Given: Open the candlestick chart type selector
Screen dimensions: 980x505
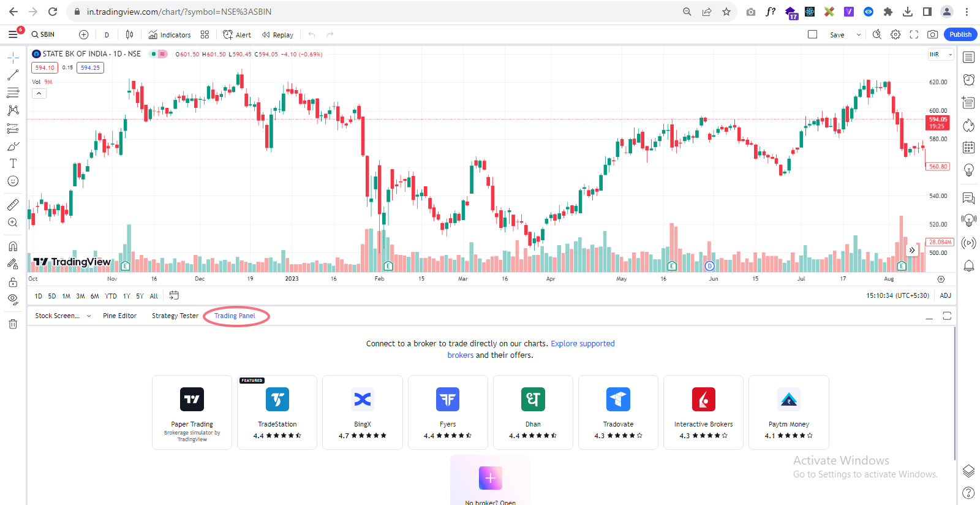Looking at the screenshot, I should pyautogui.click(x=129, y=34).
